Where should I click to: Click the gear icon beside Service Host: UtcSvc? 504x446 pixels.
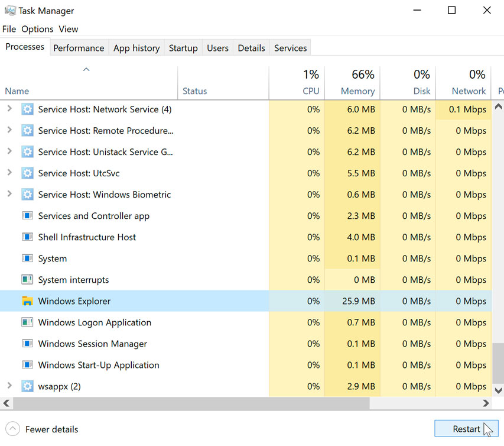pyautogui.click(x=27, y=173)
